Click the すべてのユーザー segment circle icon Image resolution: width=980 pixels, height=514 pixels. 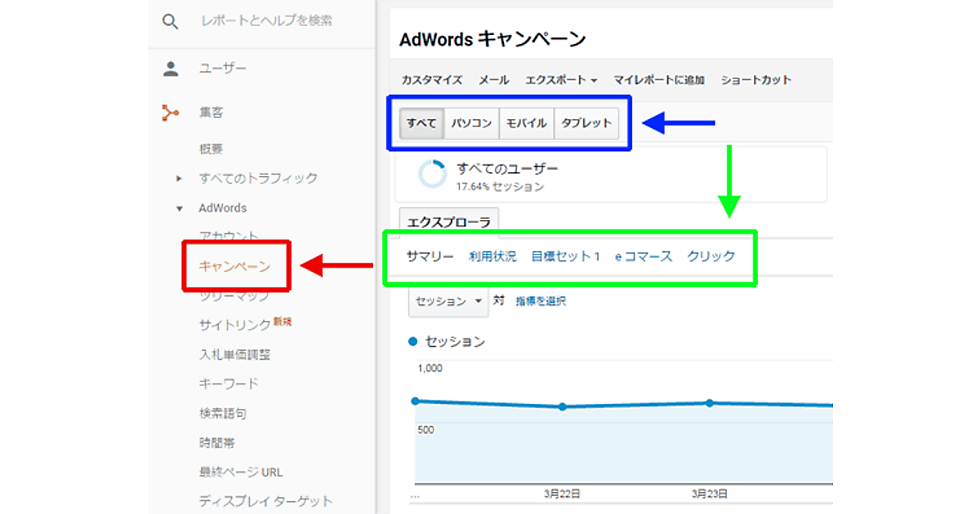[432, 175]
